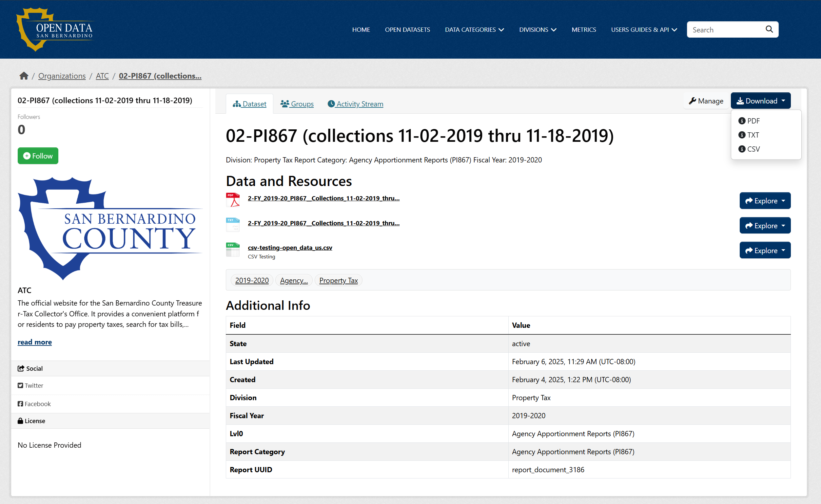Click the Dataset sitemap icon
Viewport: 821px width, 504px height.
[237, 104]
